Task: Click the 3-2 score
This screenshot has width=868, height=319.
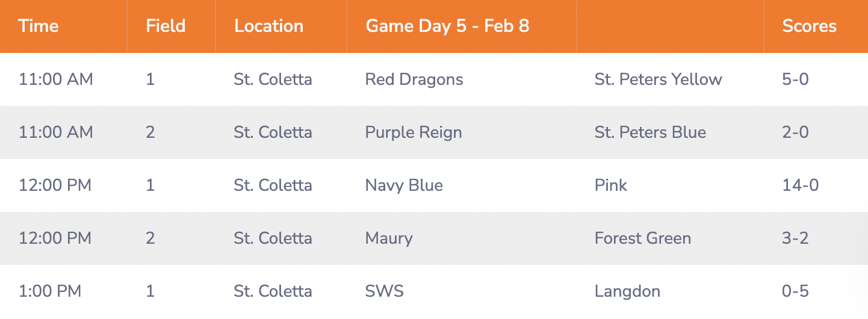Action: point(795,238)
